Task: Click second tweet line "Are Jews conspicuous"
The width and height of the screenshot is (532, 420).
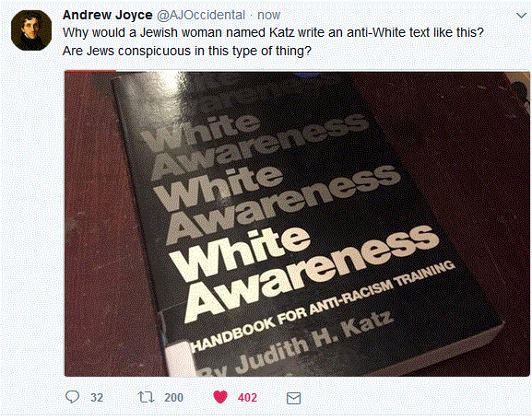Action: [187, 52]
